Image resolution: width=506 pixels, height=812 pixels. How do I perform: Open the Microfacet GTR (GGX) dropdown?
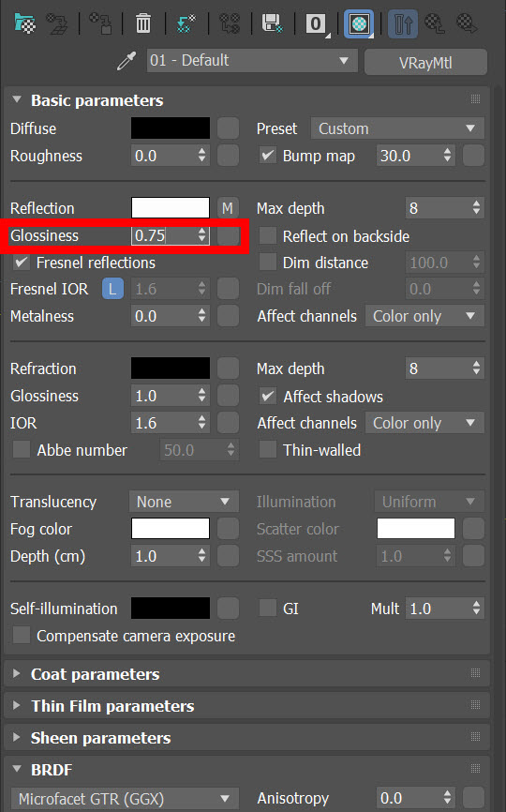(x=125, y=799)
